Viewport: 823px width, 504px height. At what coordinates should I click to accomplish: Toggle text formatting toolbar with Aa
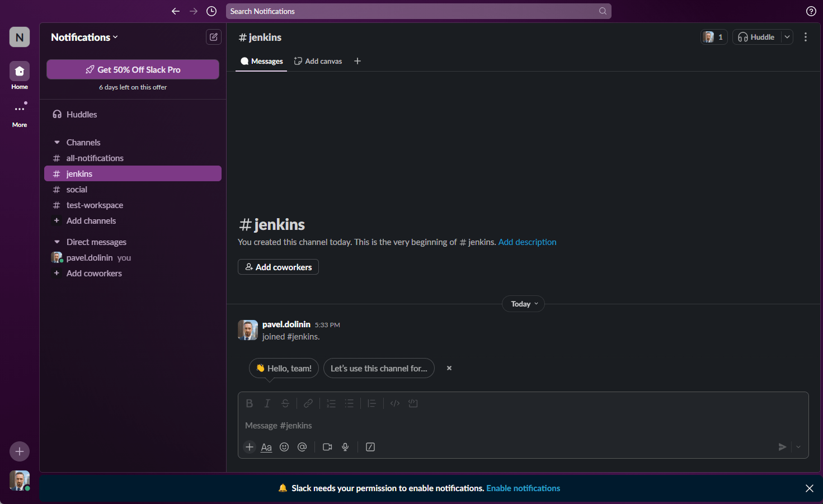coord(266,447)
